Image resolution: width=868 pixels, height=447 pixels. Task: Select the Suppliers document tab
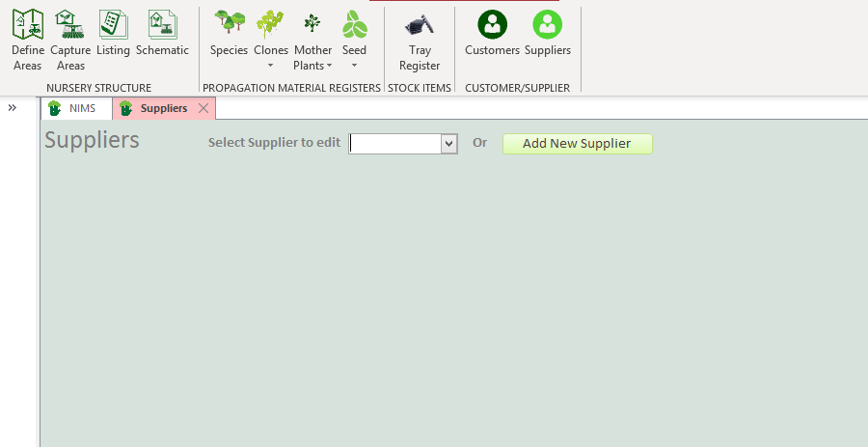pyautogui.click(x=163, y=108)
